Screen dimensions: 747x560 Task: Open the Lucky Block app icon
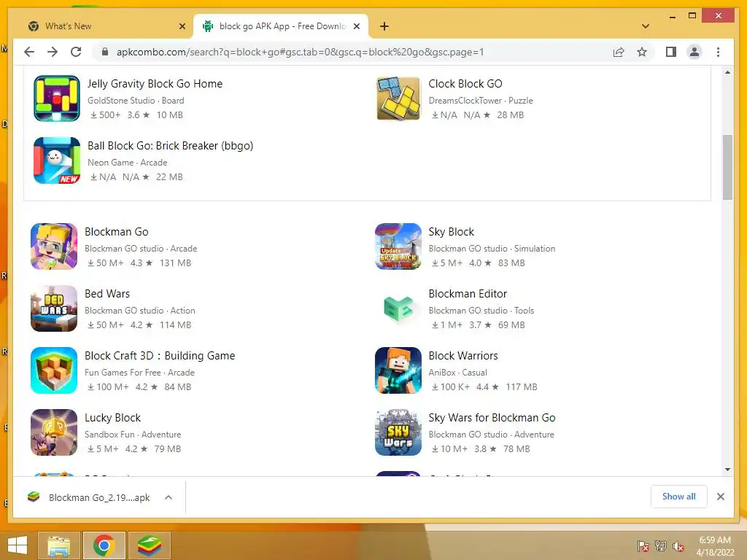(x=54, y=432)
